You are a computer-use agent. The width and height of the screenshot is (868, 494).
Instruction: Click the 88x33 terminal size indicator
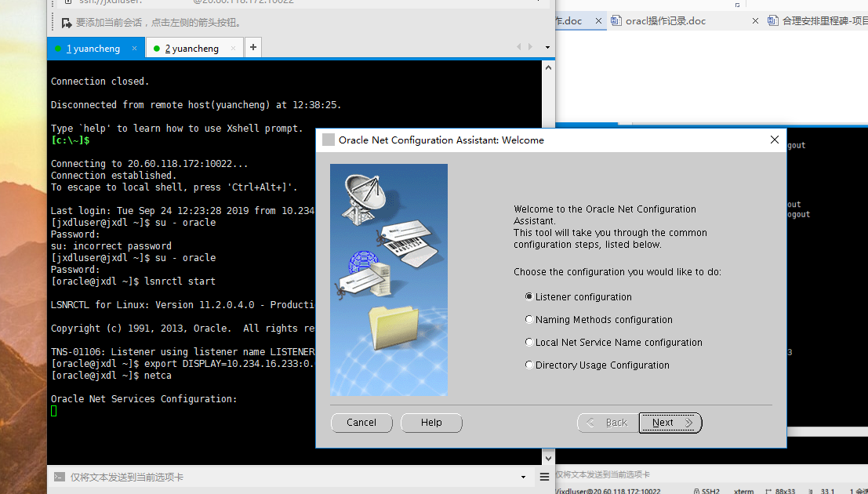[x=780, y=491]
